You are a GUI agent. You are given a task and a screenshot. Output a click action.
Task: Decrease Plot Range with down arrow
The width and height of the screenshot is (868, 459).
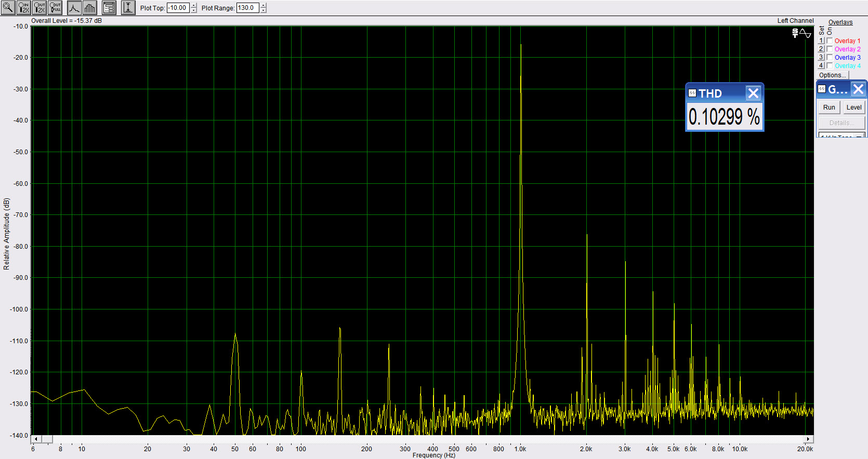[x=264, y=10]
